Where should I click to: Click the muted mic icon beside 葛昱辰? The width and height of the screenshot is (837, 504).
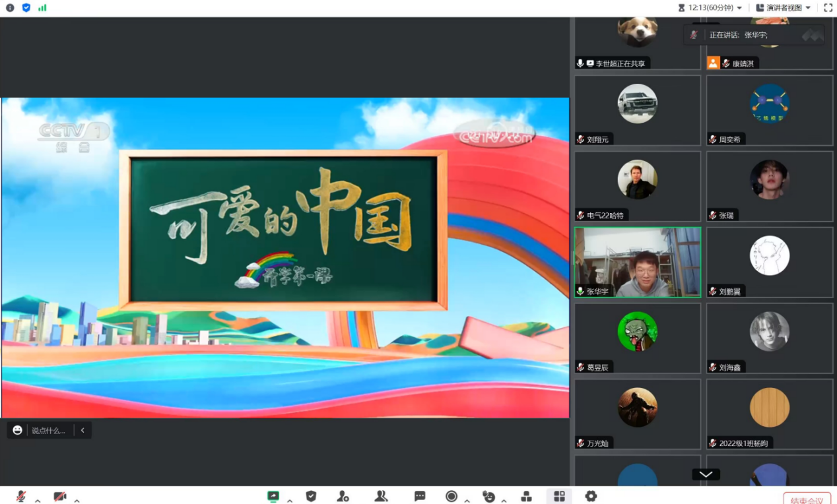click(580, 367)
